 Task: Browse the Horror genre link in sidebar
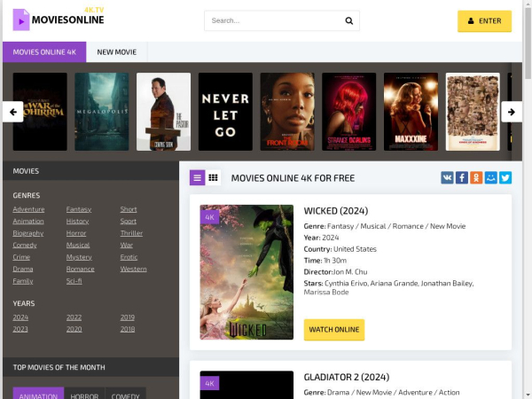(x=76, y=233)
